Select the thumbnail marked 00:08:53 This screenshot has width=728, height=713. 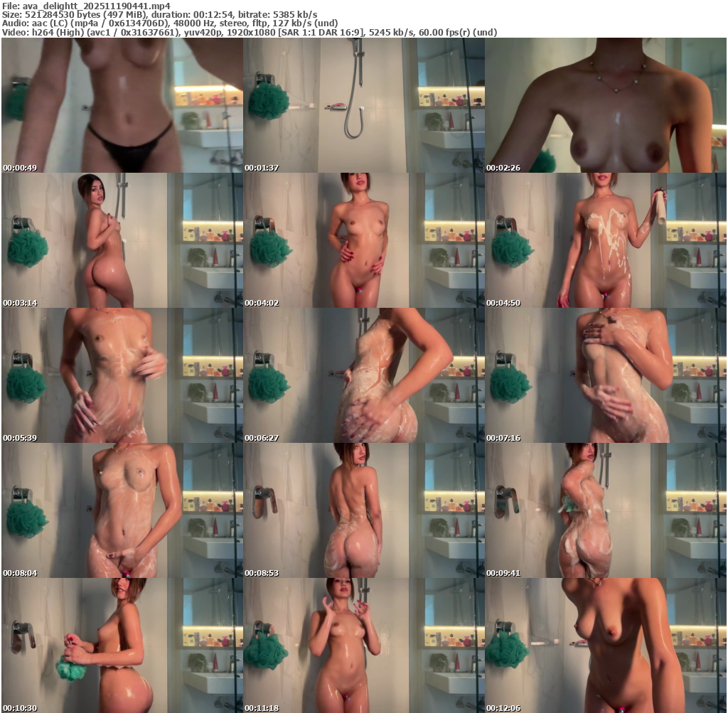pyautogui.click(x=363, y=510)
